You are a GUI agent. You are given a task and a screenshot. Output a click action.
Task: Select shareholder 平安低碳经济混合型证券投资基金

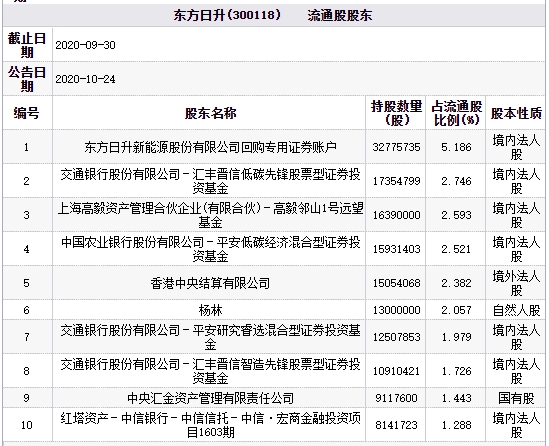coord(210,249)
